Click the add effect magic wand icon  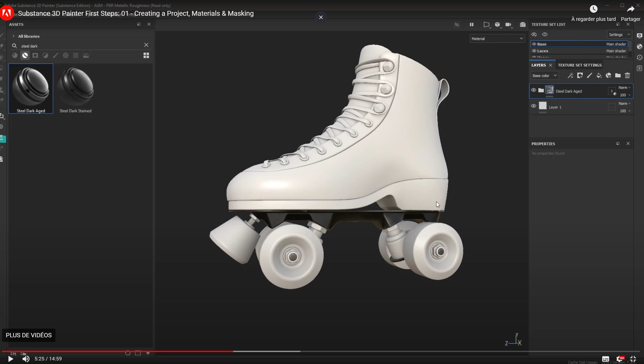[570, 75]
